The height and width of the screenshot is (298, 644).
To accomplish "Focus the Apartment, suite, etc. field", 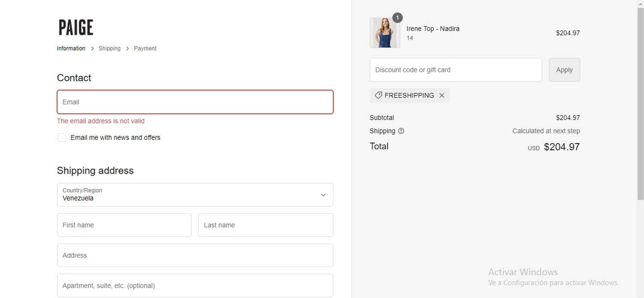I will [195, 286].
